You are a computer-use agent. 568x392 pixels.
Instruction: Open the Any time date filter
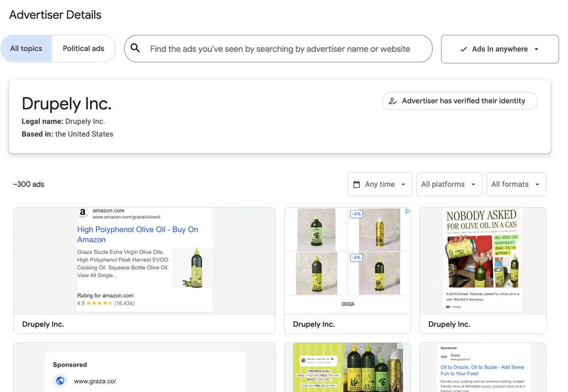pyautogui.click(x=380, y=184)
